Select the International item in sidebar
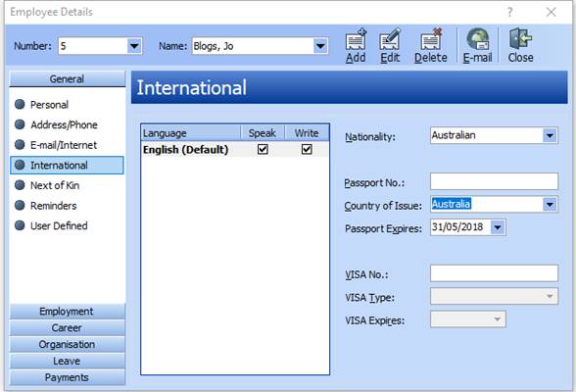The width and height of the screenshot is (576, 392). [67, 165]
